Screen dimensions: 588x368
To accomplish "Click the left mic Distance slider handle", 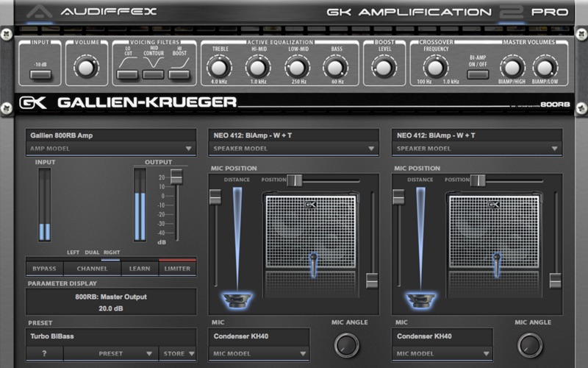I will pyautogui.click(x=215, y=197).
